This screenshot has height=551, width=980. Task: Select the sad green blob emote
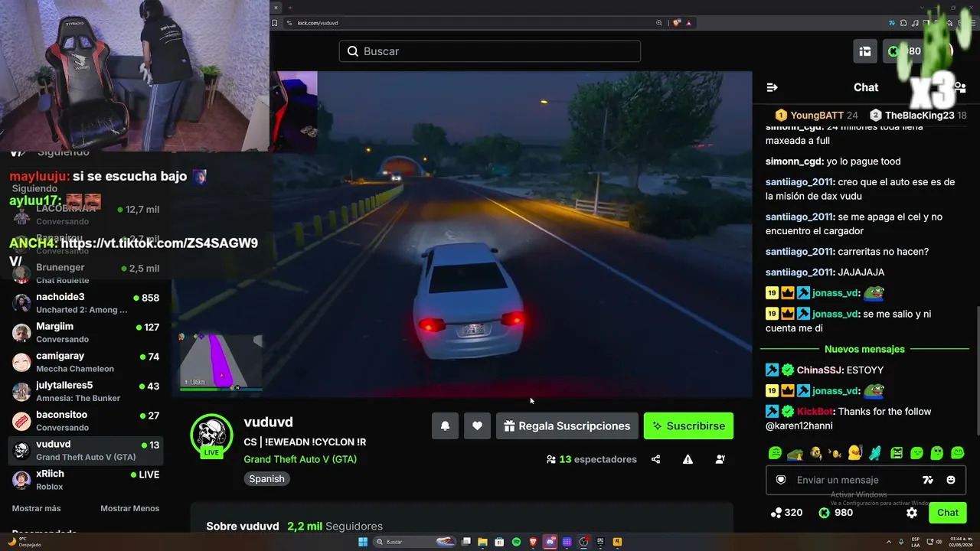pyautogui.click(x=775, y=453)
